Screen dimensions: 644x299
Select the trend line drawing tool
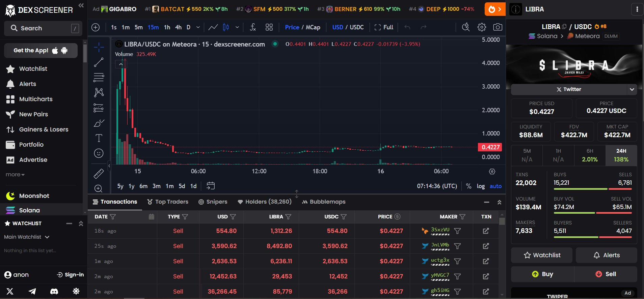click(99, 62)
